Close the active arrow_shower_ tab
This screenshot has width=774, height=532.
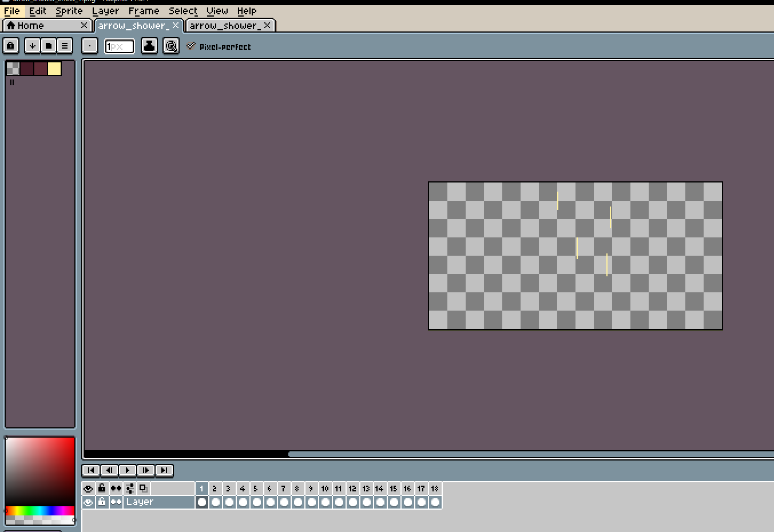tap(176, 25)
